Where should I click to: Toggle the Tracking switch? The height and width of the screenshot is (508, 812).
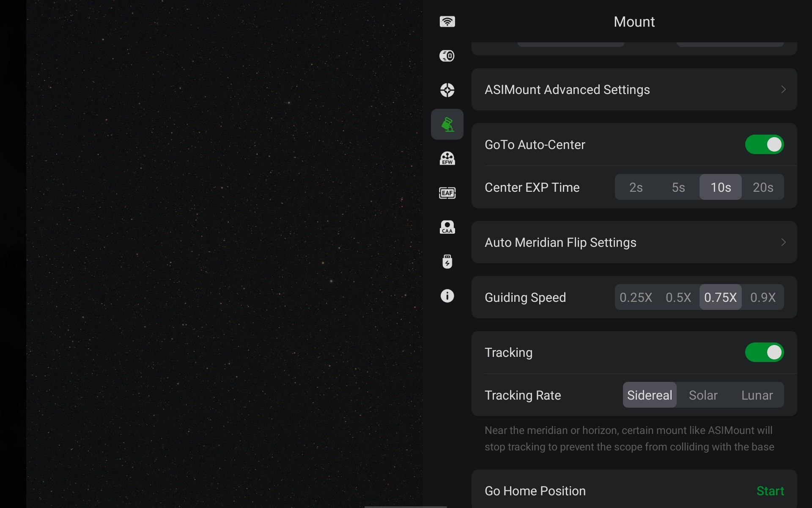[x=764, y=353]
